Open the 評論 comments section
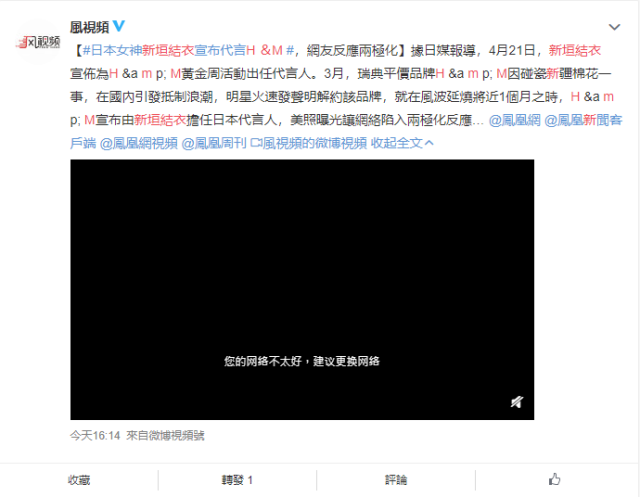Screen dimensions: 640x497 point(396,480)
